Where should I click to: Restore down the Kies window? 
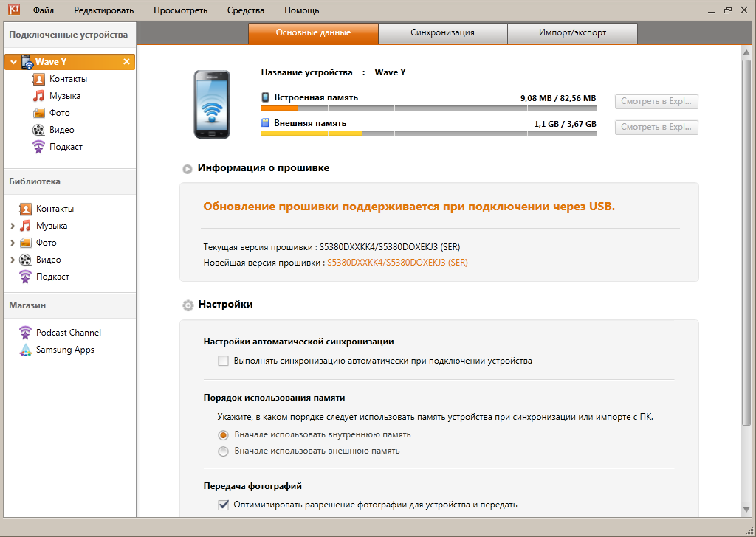pyautogui.click(x=728, y=10)
